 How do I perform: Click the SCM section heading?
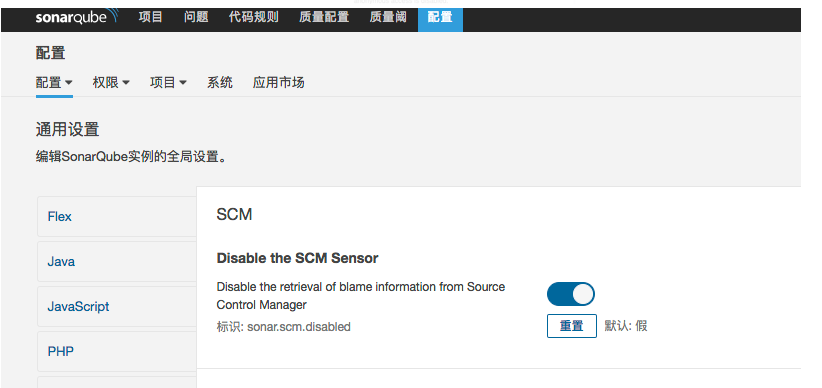[234, 214]
